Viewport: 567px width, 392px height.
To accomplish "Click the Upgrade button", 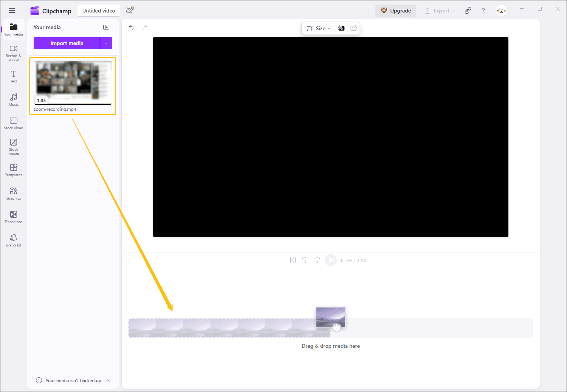I will 395,11.
